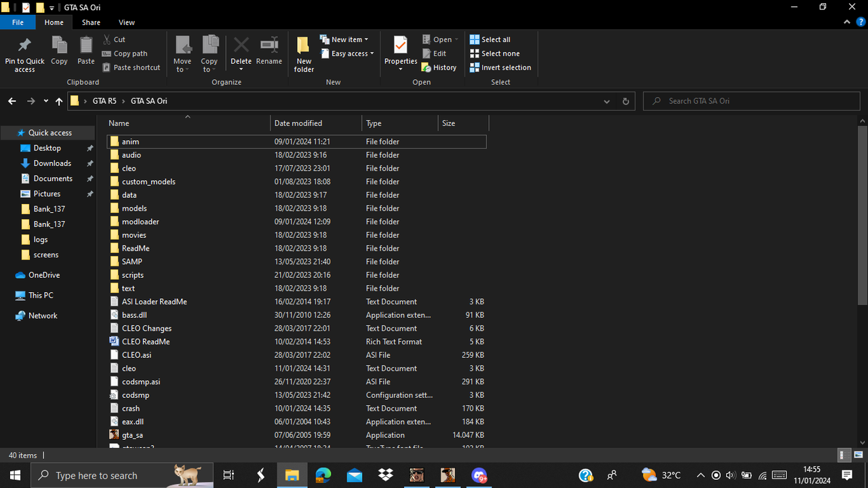
Task: Switch to details view layout toggle
Action: pos(844,455)
